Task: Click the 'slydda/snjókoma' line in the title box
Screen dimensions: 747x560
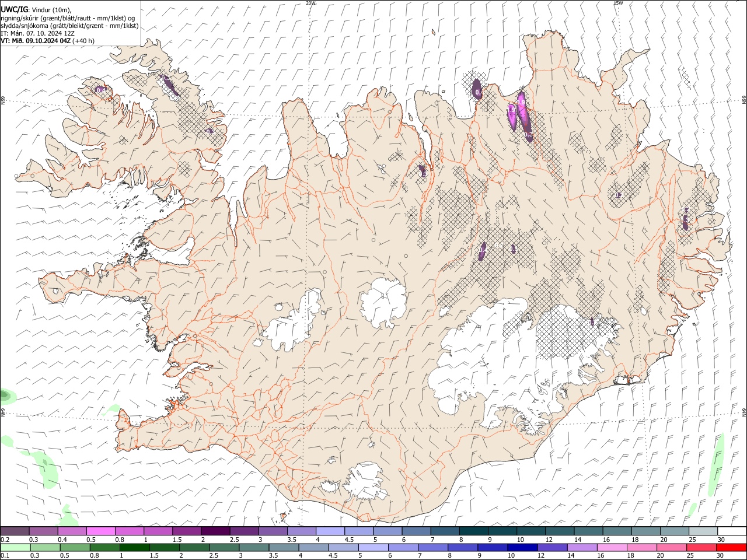Action: coord(69,26)
